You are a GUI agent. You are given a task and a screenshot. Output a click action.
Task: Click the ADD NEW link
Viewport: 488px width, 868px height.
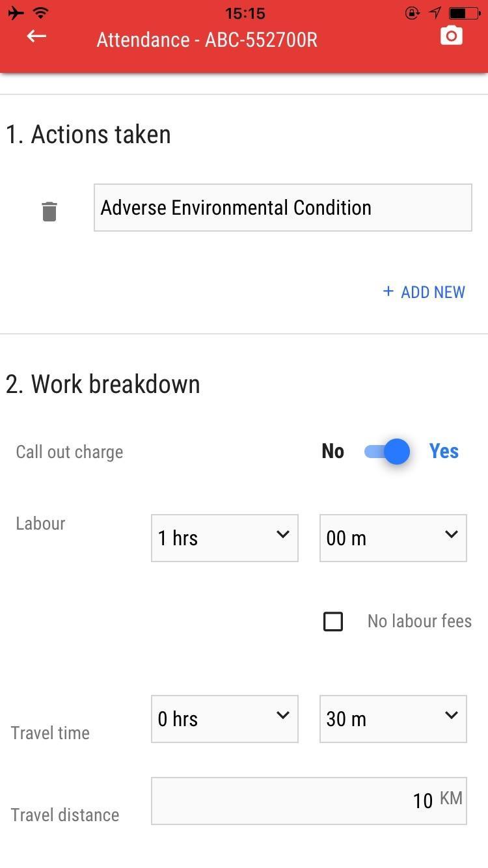pyautogui.click(x=424, y=292)
